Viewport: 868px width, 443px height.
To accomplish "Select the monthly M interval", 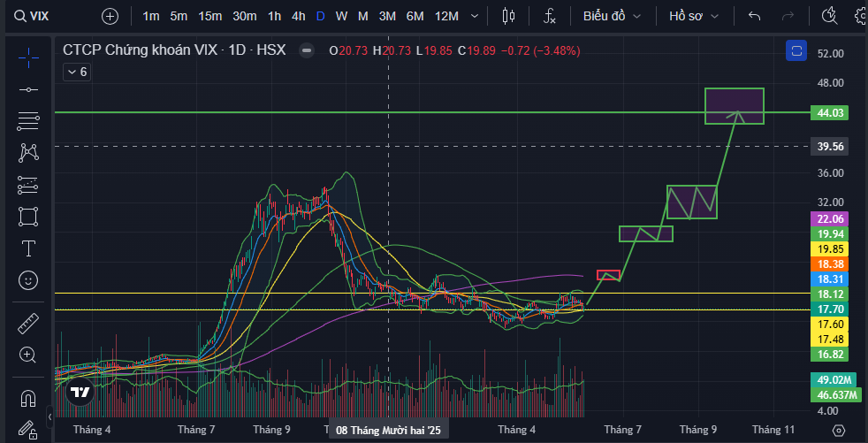I will tap(363, 16).
